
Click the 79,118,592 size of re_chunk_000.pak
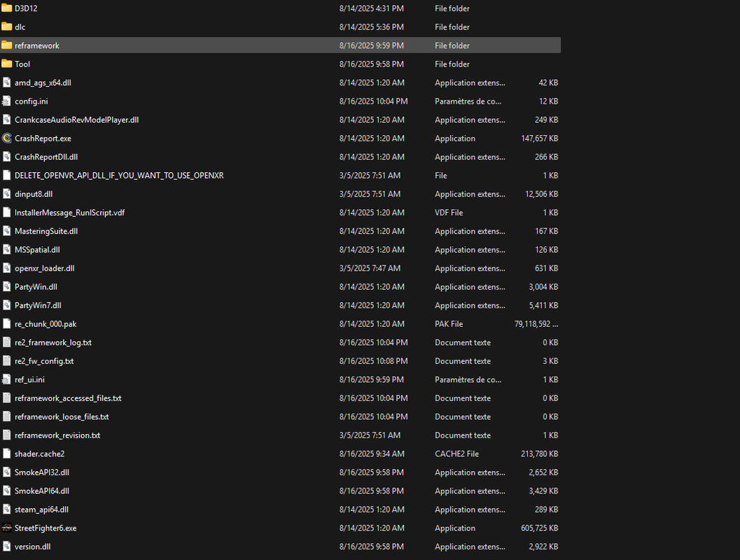click(x=536, y=323)
